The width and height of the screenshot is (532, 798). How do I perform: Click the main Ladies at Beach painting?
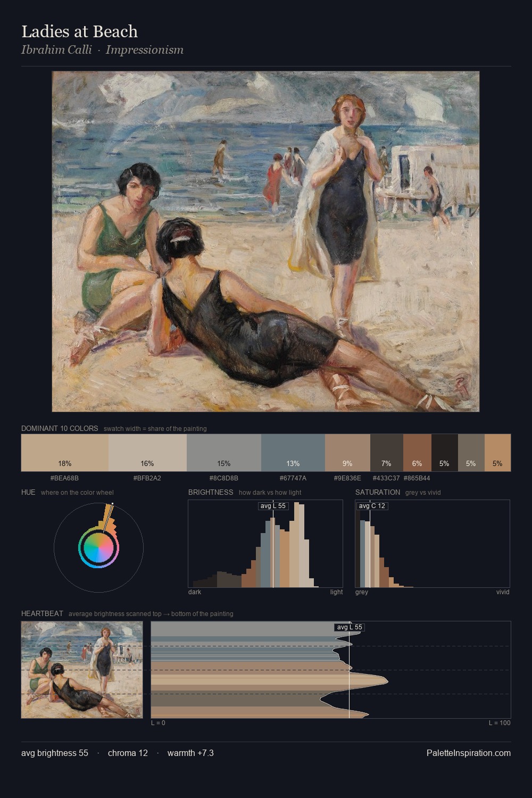click(265, 242)
